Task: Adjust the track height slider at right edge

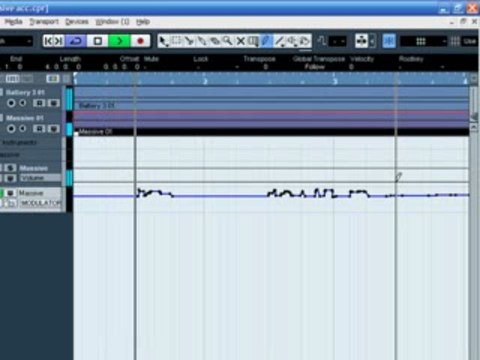Action: tap(474, 117)
